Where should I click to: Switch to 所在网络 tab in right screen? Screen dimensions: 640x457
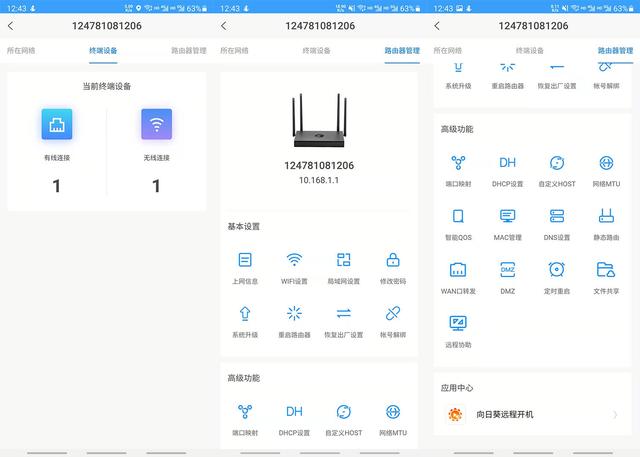448,51
